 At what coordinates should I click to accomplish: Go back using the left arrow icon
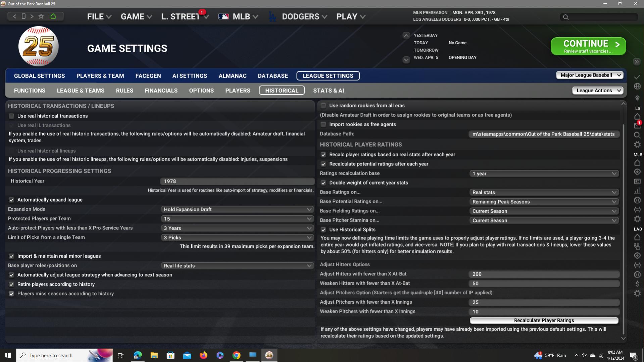[14, 16]
